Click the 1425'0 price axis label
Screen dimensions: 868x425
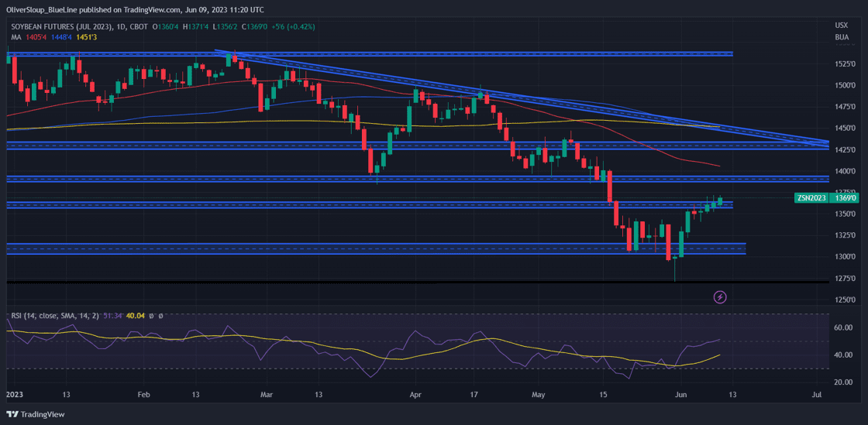845,149
